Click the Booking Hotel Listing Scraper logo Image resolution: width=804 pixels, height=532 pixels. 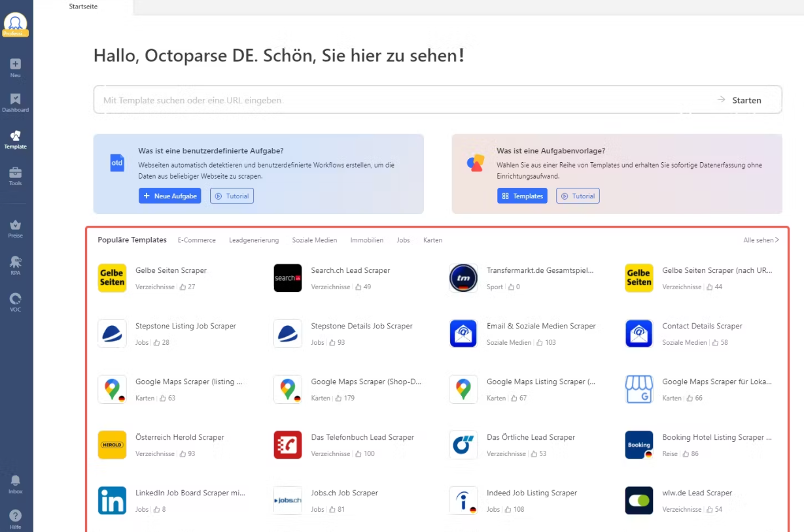[x=639, y=445]
